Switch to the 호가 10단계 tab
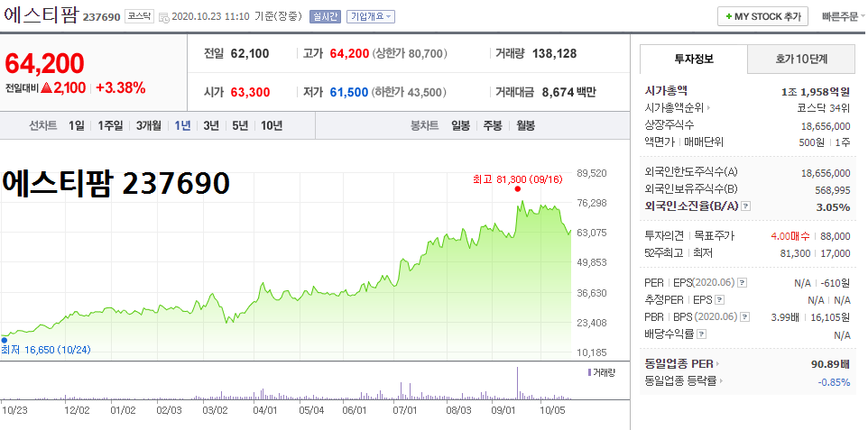The image size is (868, 430). click(x=801, y=59)
